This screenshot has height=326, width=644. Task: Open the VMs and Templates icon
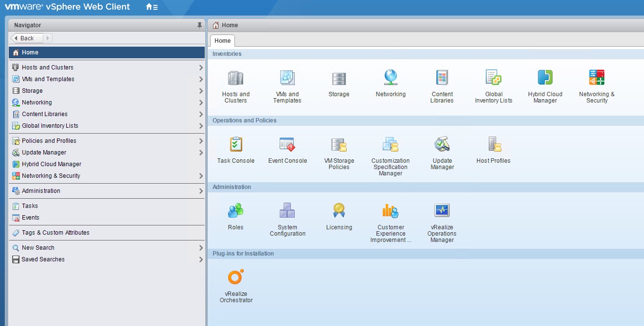click(287, 78)
